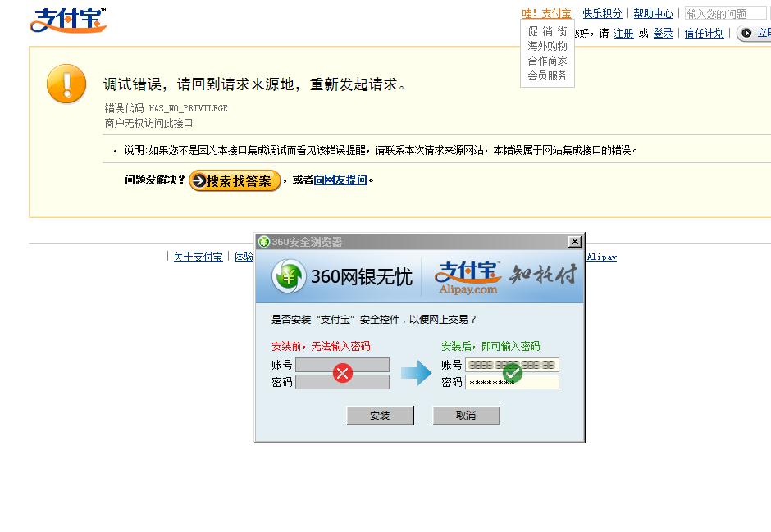Click the 输入您的问题 search field
771x532 pixels.
point(726,14)
